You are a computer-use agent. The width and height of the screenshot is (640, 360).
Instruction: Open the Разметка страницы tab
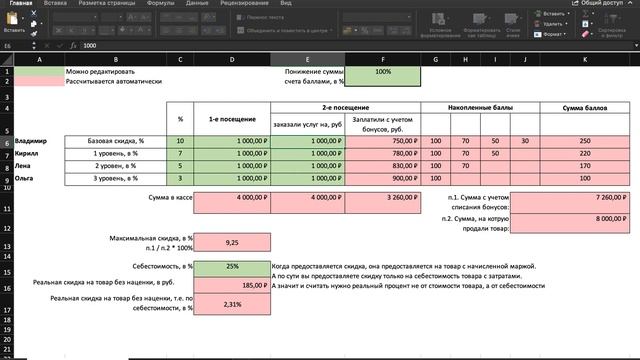tap(107, 3)
